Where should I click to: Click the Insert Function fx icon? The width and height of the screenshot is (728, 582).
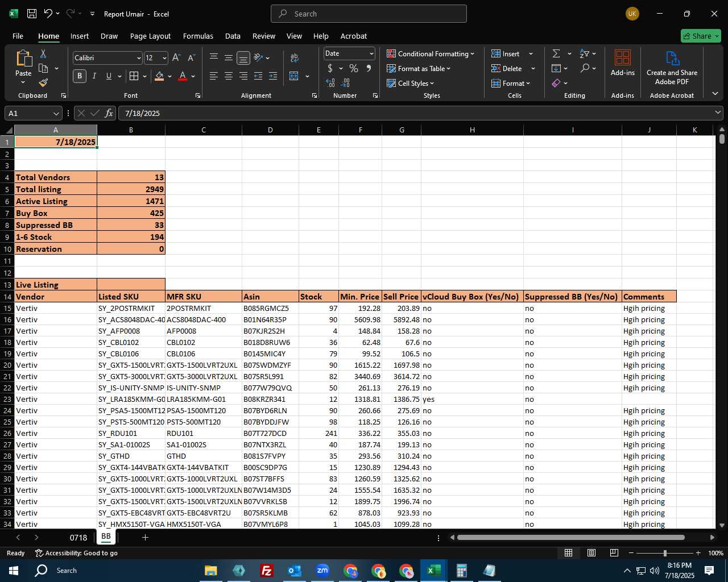click(x=109, y=113)
